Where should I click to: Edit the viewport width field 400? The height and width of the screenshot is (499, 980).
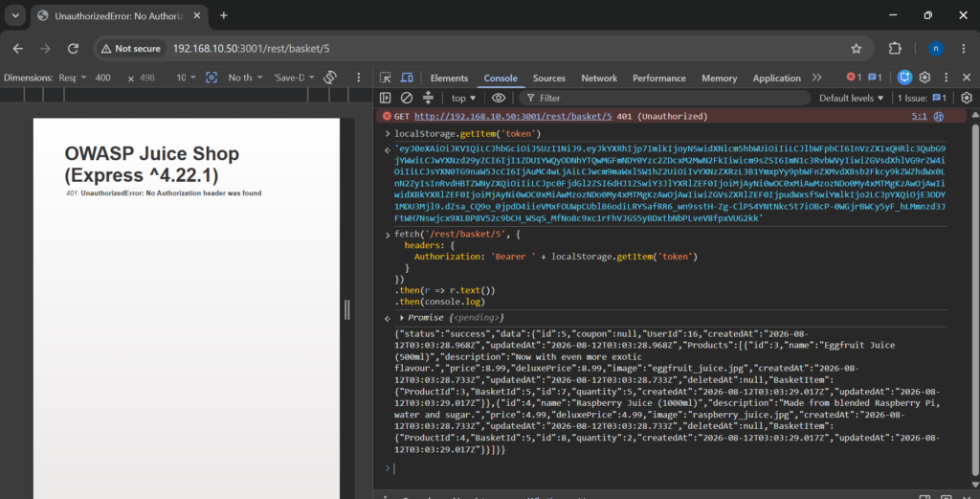point(103,78)
